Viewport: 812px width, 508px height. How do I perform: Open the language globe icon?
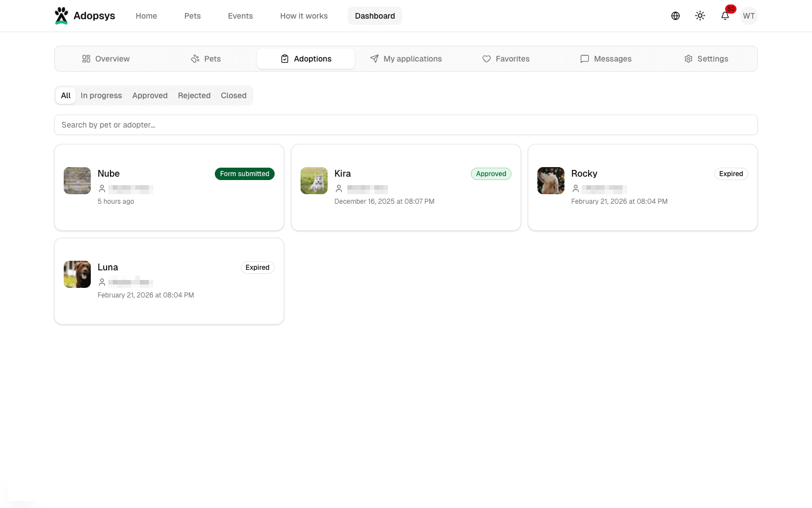(x=675, y=16)
